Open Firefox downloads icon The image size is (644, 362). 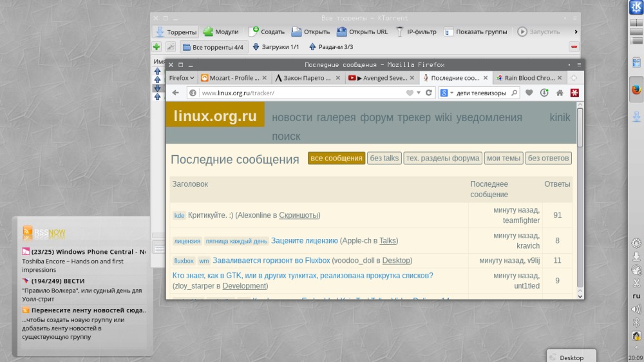pos(544,93)
